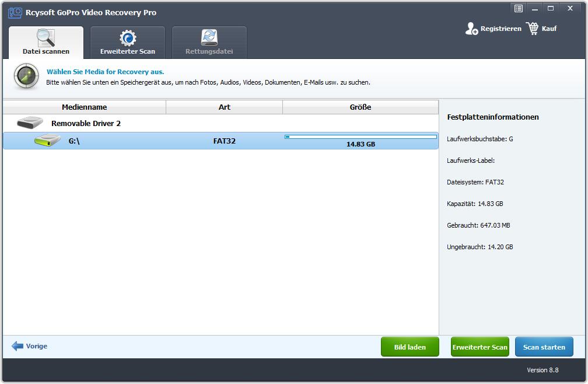Click the Laufwerks-Label: text
588x384 pixels.
pyautogui.click(x=471, y=160)
